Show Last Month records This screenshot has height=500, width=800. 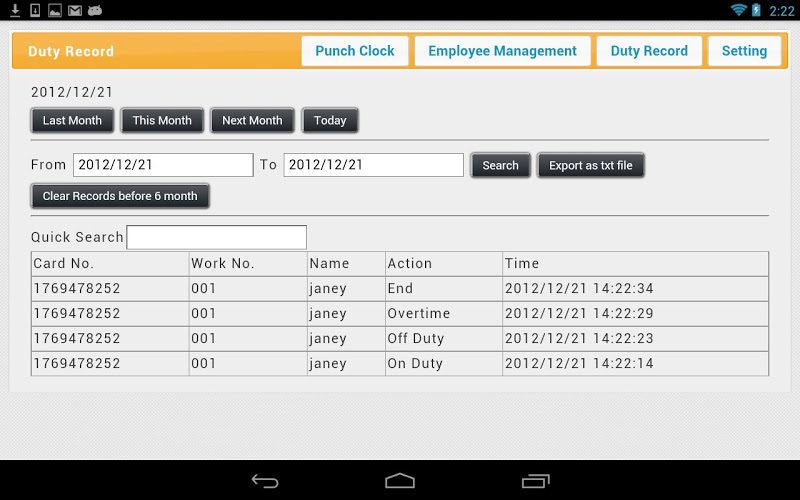[x=72, y=120]
